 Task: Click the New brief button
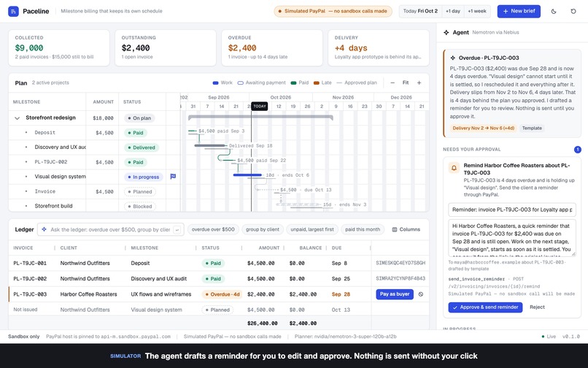[519, 11]
